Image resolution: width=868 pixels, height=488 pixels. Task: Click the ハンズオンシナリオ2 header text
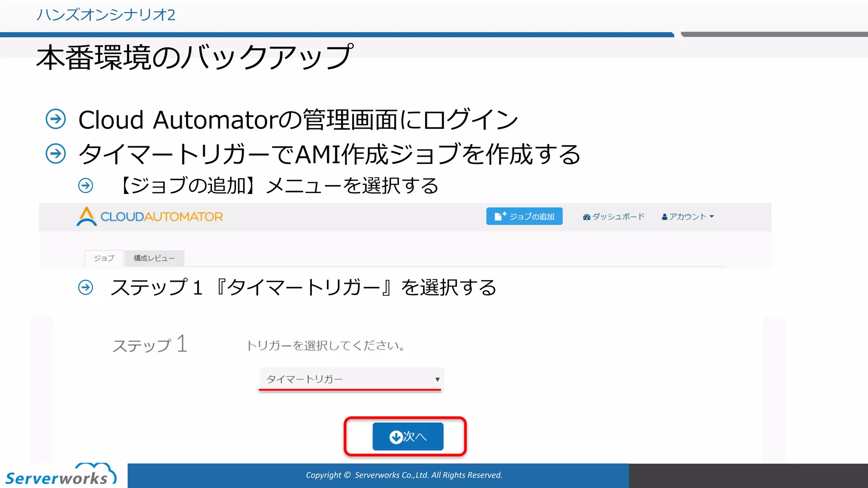(106, 15)
